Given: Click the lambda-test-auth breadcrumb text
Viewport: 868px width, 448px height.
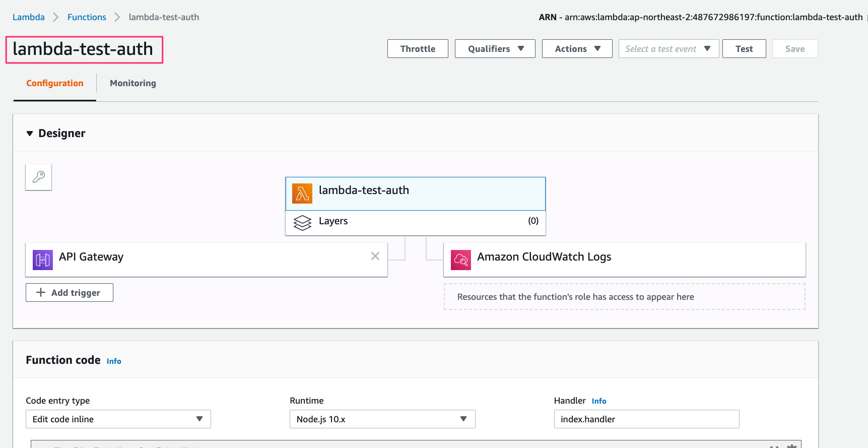Looking at the screenshot, I should click(164, 17).
